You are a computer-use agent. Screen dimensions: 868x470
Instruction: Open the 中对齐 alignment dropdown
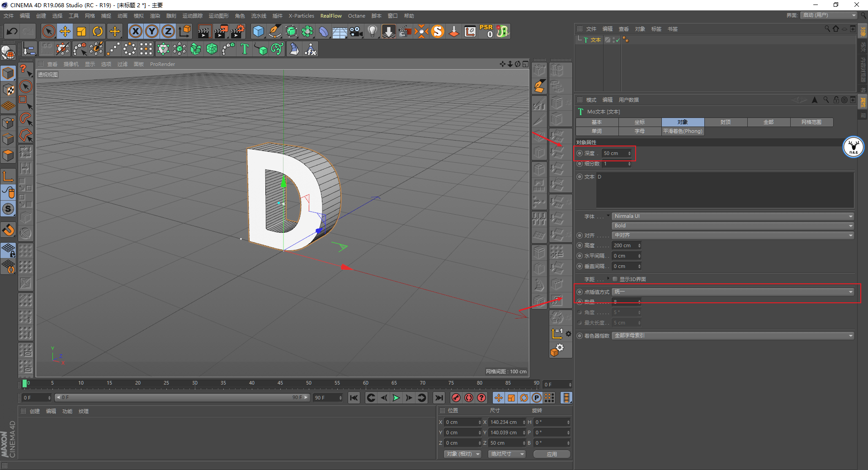733,235
